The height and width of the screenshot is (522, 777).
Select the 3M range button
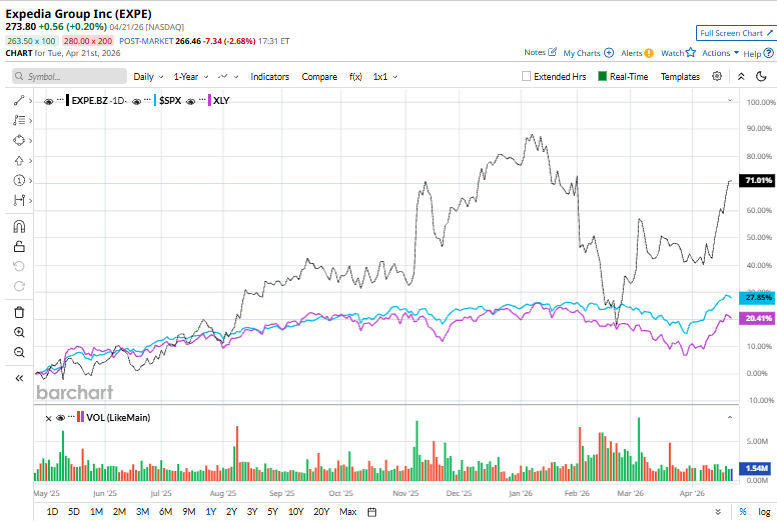[142, 512]
